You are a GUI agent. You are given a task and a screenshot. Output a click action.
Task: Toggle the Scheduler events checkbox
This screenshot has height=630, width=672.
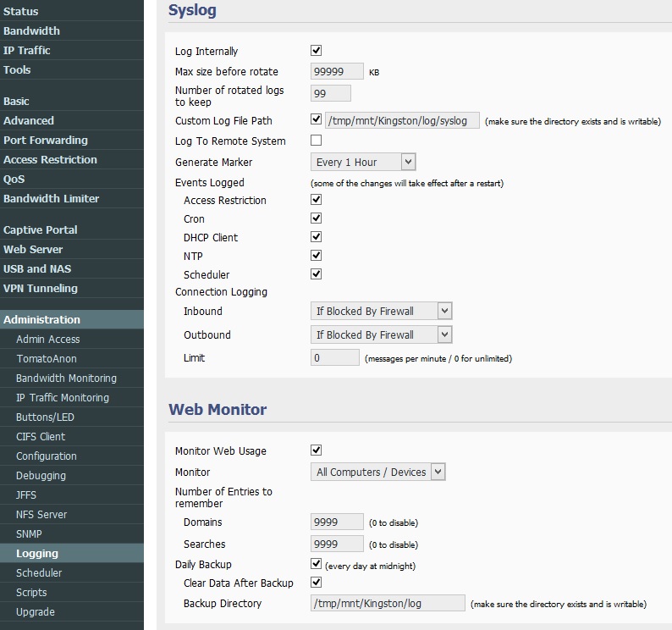[x=316, y=274]
